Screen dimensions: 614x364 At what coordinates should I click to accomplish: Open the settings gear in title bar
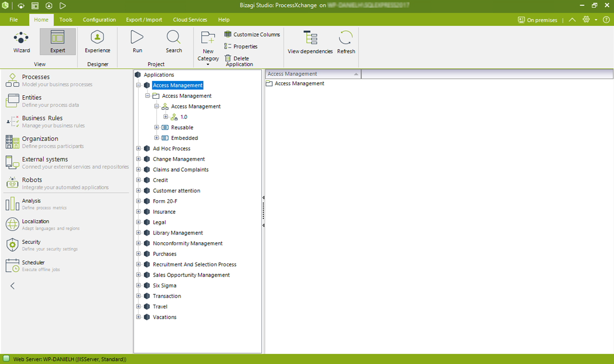pos(586,20)
